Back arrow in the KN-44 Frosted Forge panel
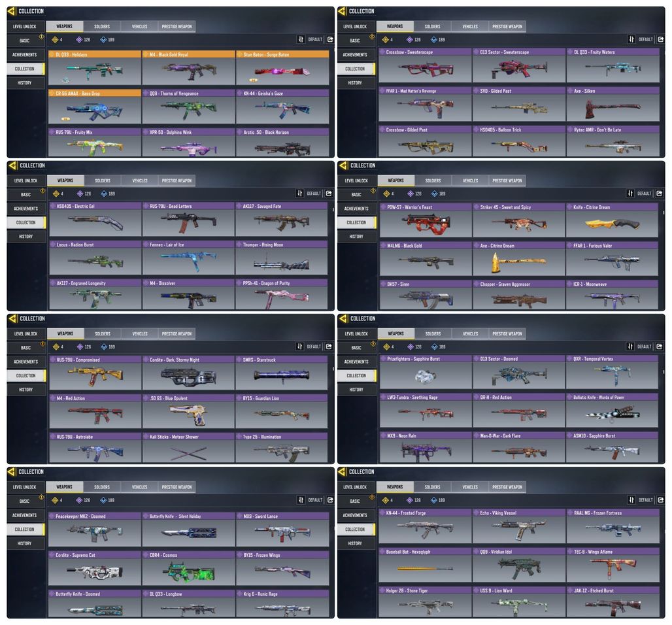 tap(342, 472)
